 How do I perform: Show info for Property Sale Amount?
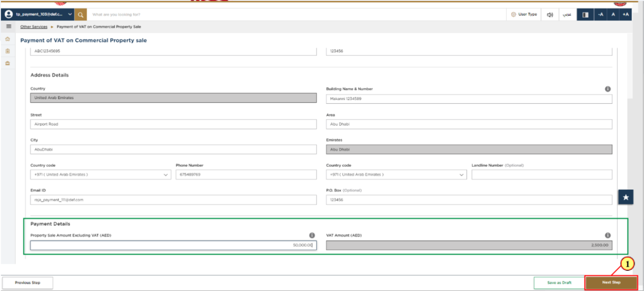[x=312, y=236]
